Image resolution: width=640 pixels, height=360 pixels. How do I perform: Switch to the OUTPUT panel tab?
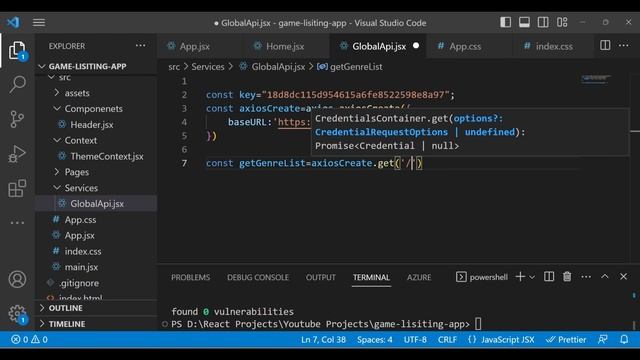click(x=321, y=278)
